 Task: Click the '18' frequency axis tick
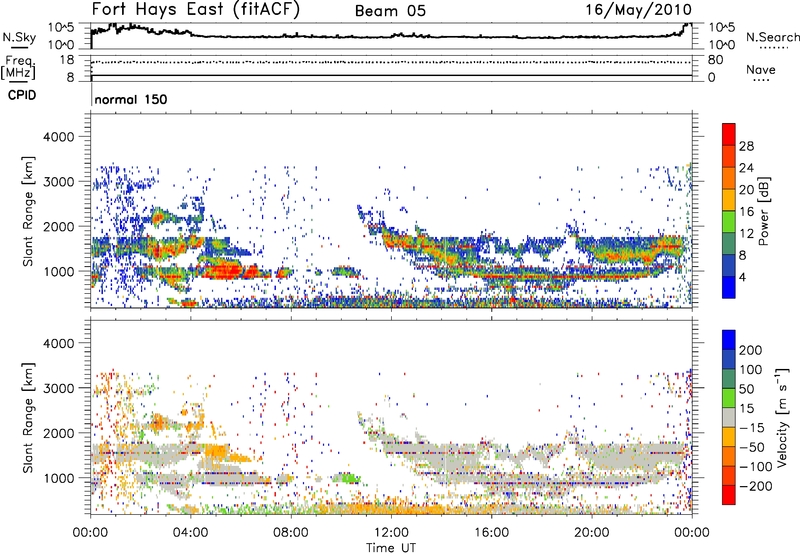coord(67,60)
